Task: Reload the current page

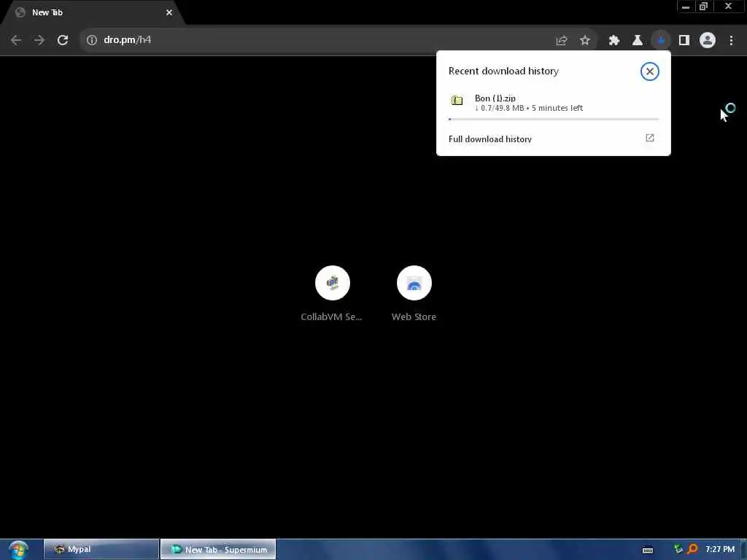Action: 63,40
